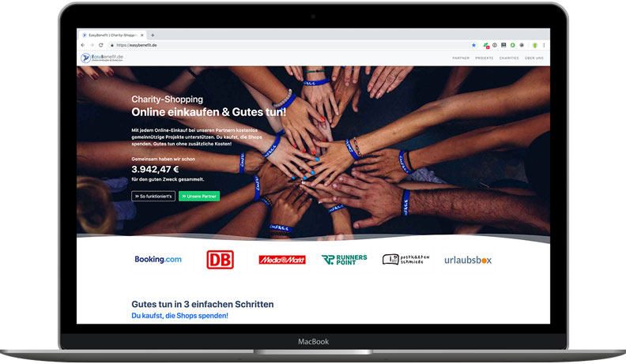Reload the page with the refresh icon

click(x=101, y=45)
